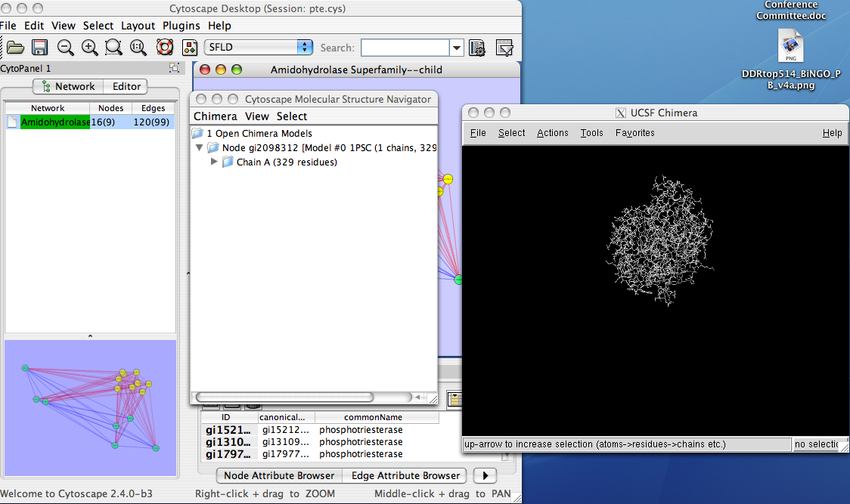Screen dimensions: 850x504
Task: Open help via the lifebuoy icon
Action: pyautogui.click(x=164, y=48)
